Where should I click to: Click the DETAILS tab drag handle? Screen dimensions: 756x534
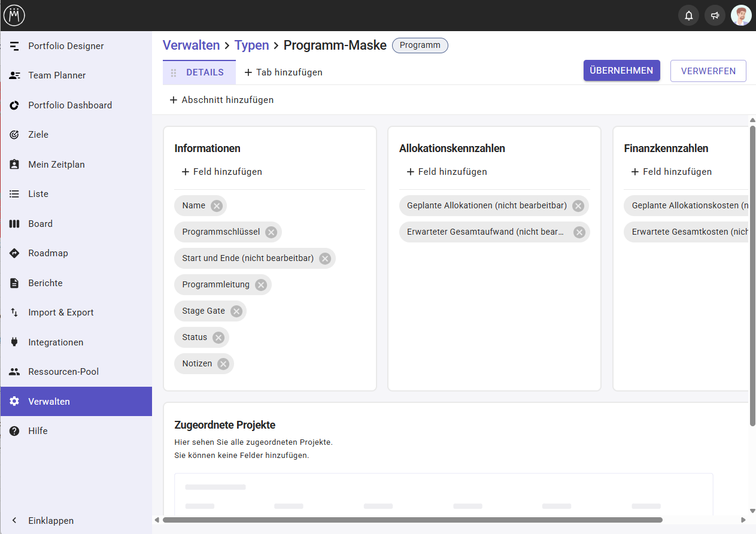click(174, 72)
